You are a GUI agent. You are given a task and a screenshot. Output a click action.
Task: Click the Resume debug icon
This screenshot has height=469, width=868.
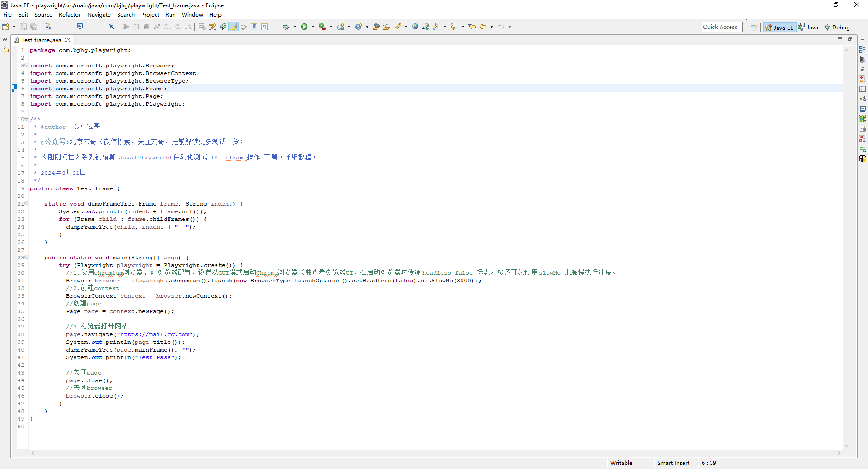126,27
